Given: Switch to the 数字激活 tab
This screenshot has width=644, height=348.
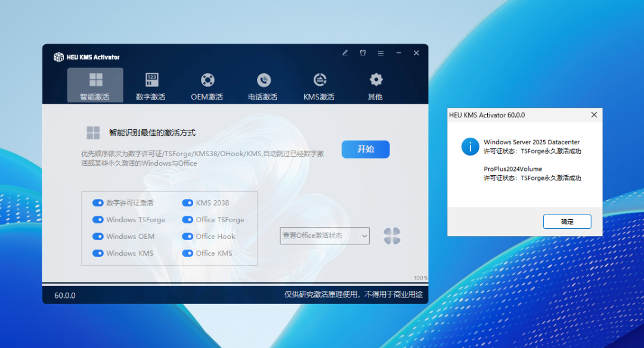Looking at the screenshot, I should 151,85.
